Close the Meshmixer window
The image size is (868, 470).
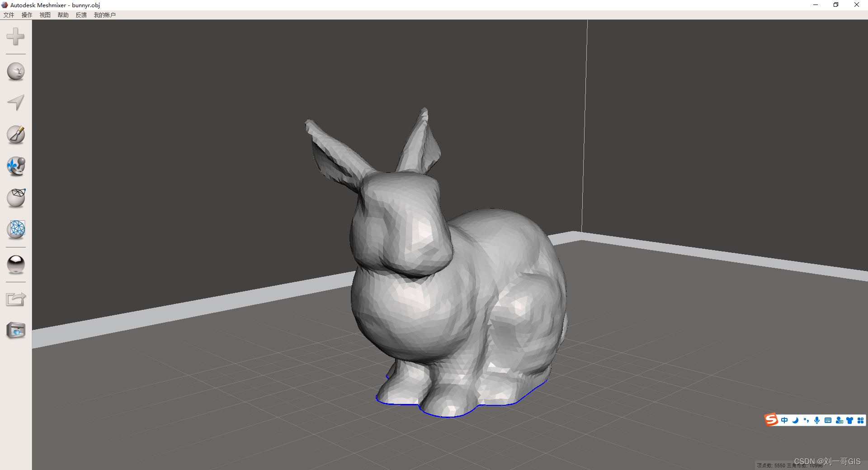coord(857,5)
